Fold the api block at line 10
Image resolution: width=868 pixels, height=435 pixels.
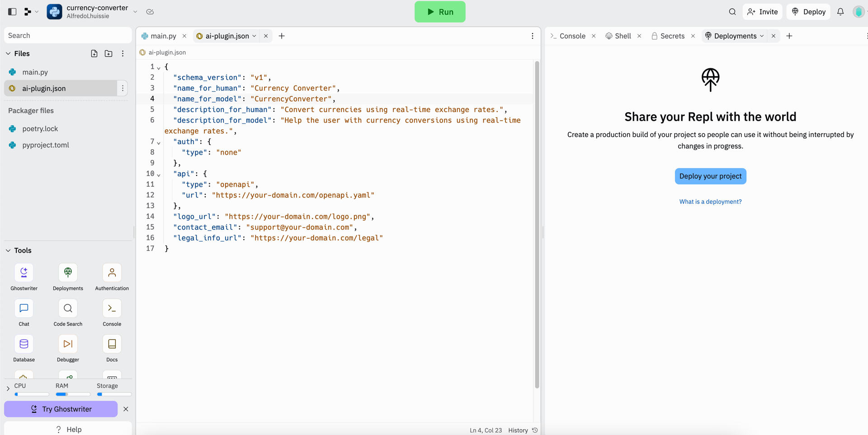click(159, 175)
